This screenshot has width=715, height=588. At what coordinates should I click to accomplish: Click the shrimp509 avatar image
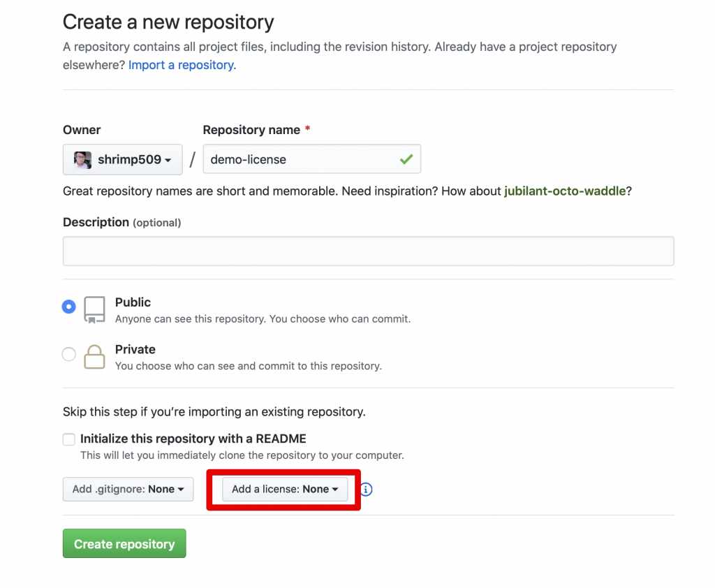[x=82, y=160]
